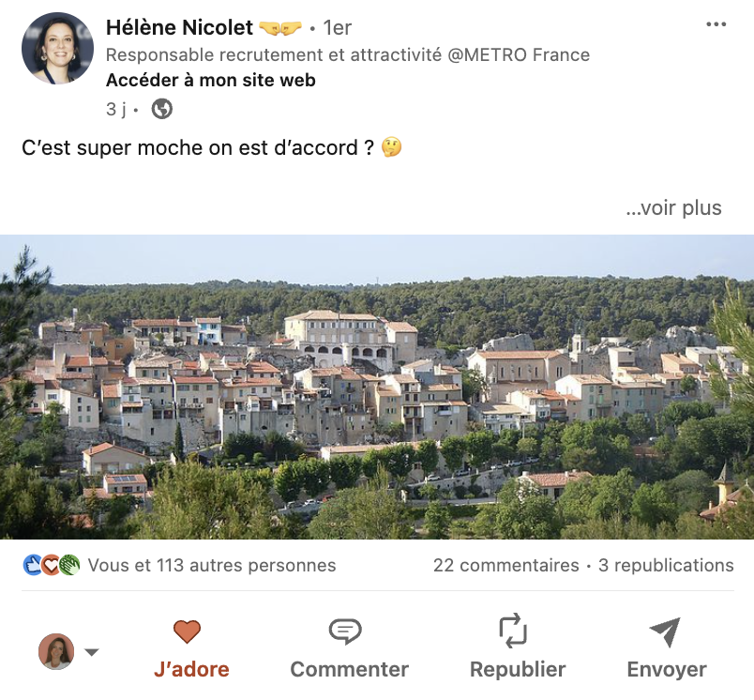Click the paper plane Envoyer icon
The image size is (754, 700).
(x=665, y=632)
